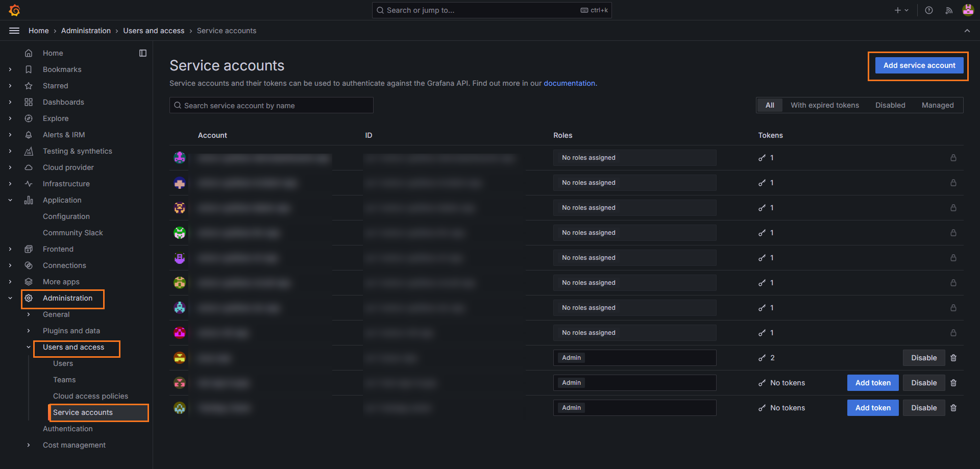
Task: Delete the account with 2 tokens
Action: (x=953, y=358)
